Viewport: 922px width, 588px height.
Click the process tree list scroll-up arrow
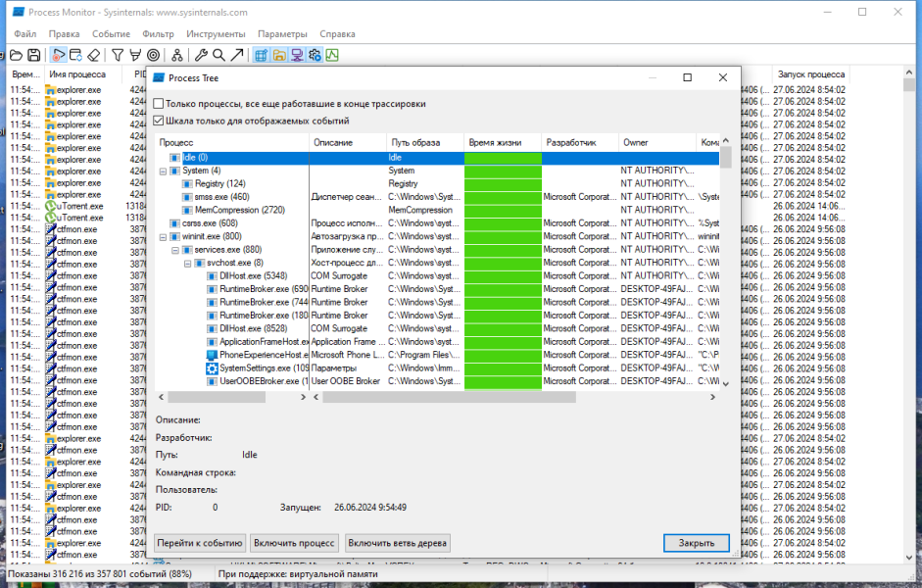coord(726,140)
